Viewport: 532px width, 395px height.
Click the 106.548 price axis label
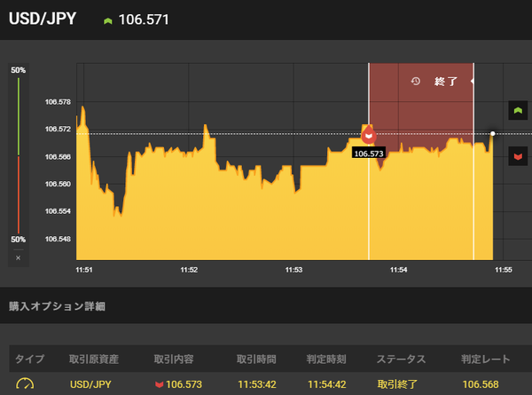pyautogui.click(x=58, y=239)
